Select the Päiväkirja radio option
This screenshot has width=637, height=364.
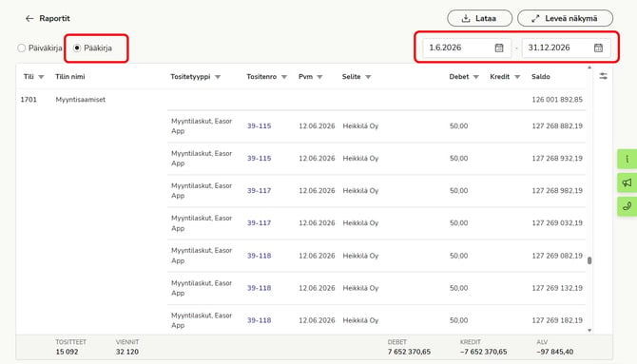pyautogui.click(x=22, y=48)
